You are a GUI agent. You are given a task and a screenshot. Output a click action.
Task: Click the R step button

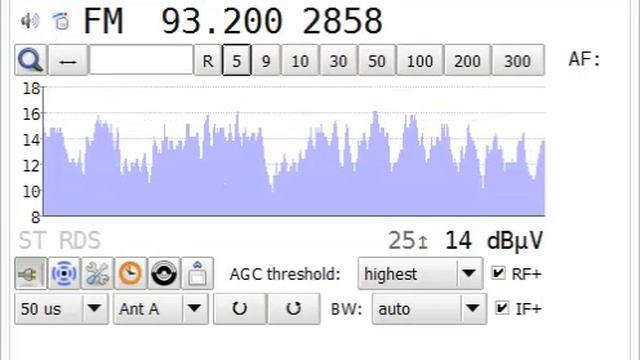tap(208, 60)
